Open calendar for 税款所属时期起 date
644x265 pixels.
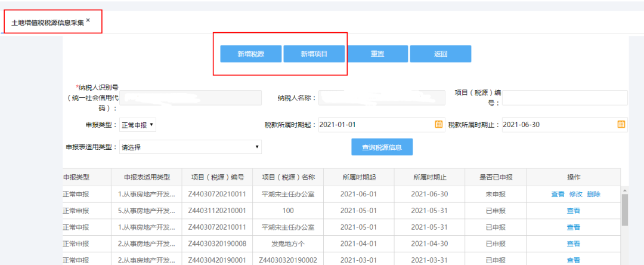(439, 125)
